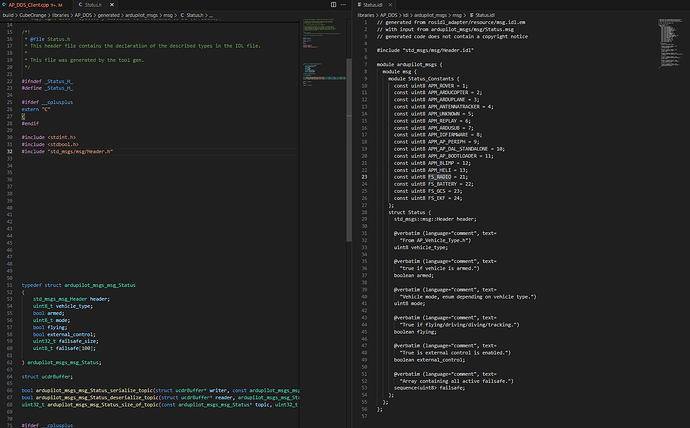
Task: Click 'struct ucdrBuffer;' declaration line
Action: [x=47, y=377]
